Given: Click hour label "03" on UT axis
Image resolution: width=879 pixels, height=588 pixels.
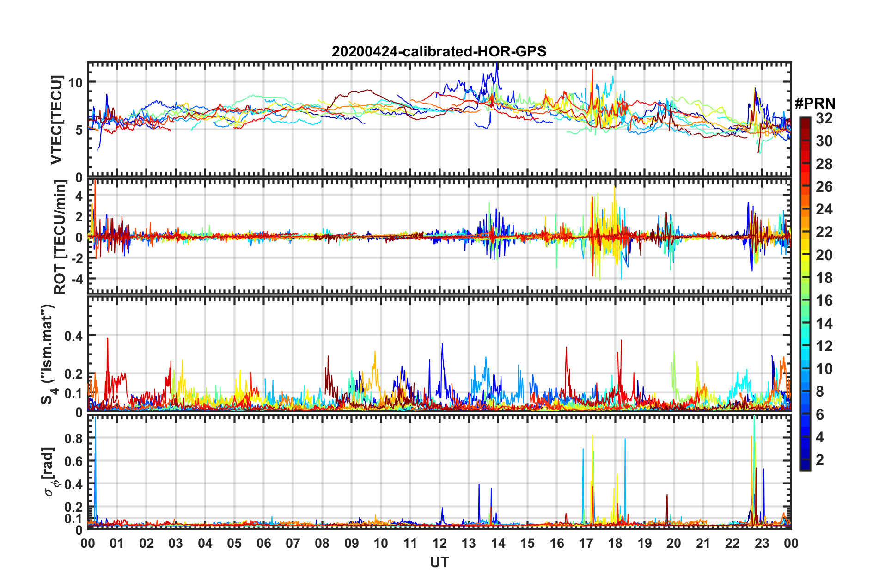Looking at the screenshot, I should 176,543.
